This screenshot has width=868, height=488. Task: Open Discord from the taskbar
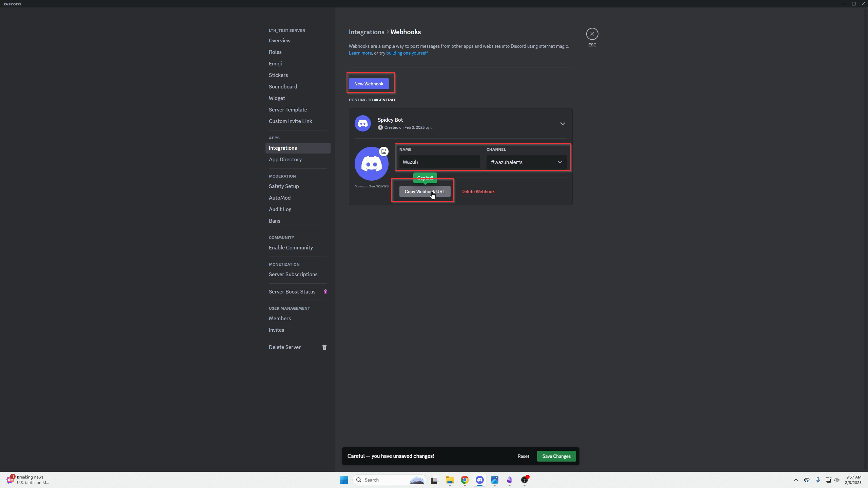click(x=479, y=480)
